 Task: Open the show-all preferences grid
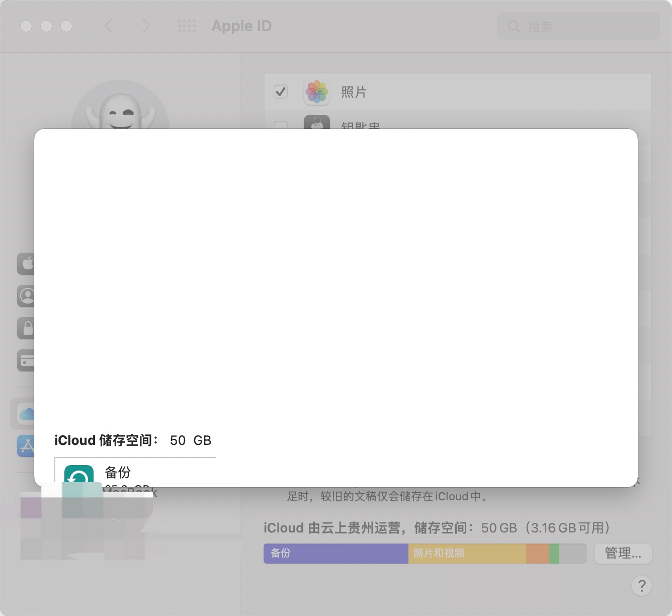tap(187, 26)
